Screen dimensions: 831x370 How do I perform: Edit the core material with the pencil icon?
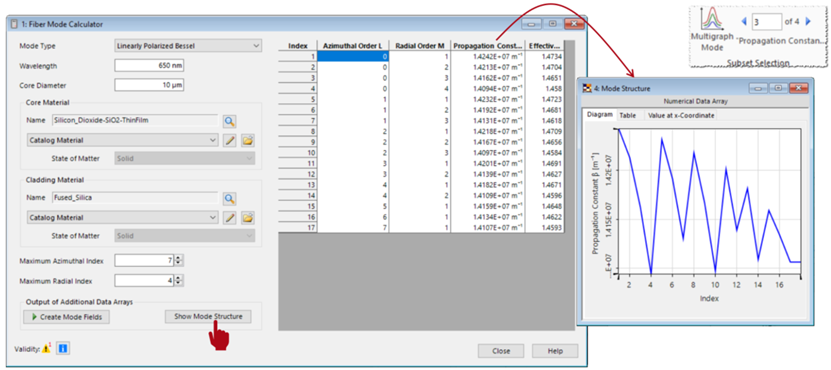(229, 140)
